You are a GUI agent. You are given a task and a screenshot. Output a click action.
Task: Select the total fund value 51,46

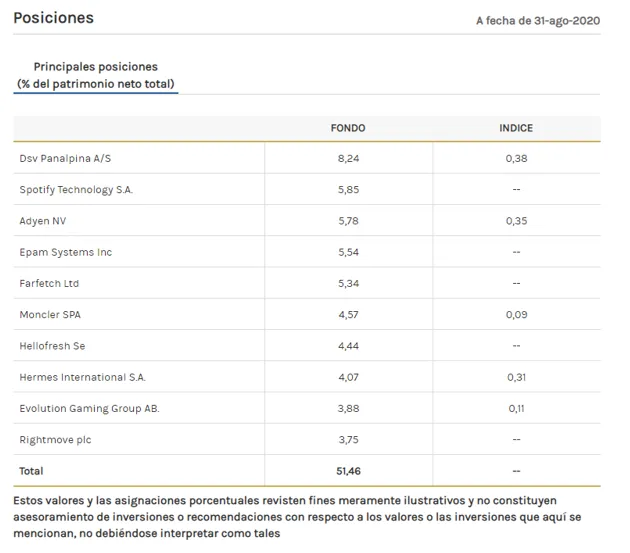pyautogui.click(x=348, y=470)
